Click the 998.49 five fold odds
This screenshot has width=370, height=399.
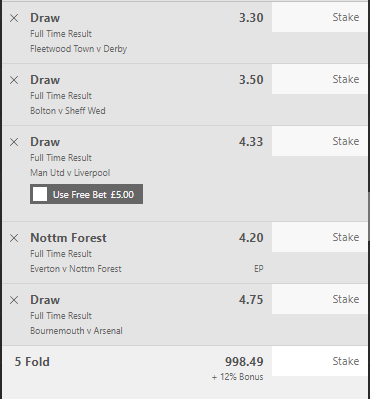tap(244, 362)
